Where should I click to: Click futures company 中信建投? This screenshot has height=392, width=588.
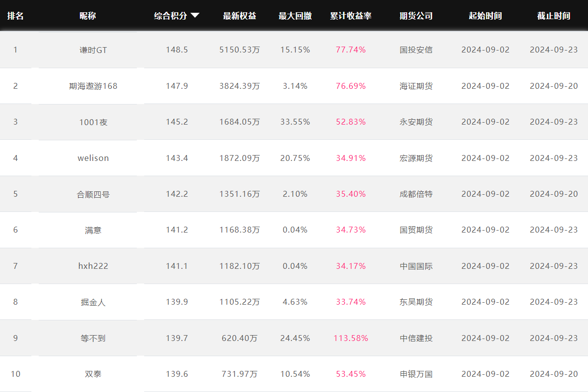(416, 338)
